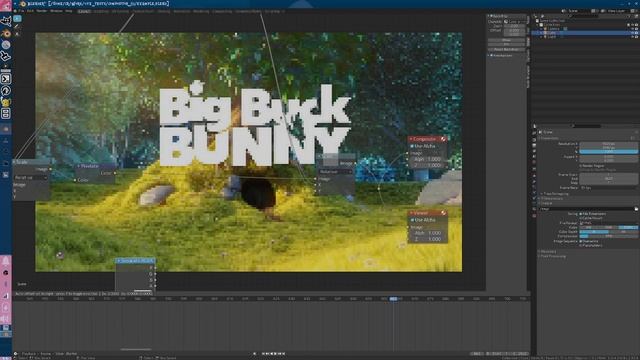Click the Reset Backdrop button

(x=506, y=49)
